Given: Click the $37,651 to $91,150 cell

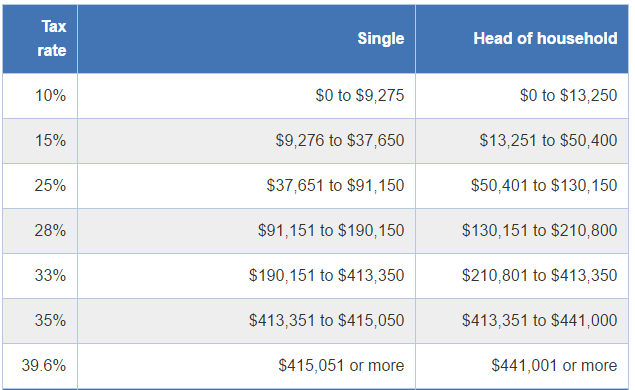Looking at the screenshot, I should tap(246, 186).
